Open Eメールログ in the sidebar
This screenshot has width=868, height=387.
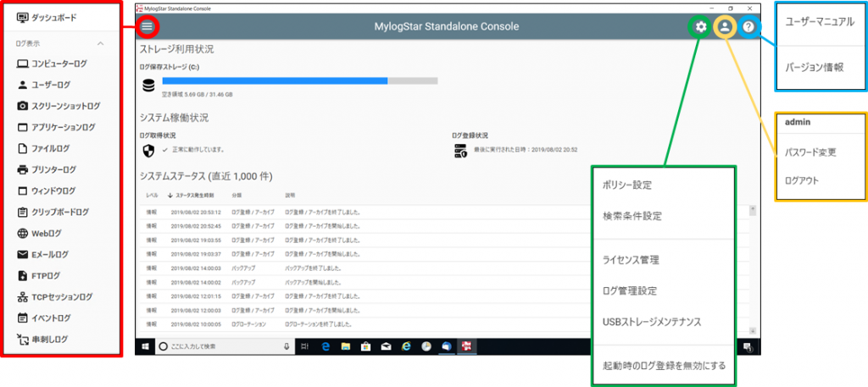[x=50, y=254]
